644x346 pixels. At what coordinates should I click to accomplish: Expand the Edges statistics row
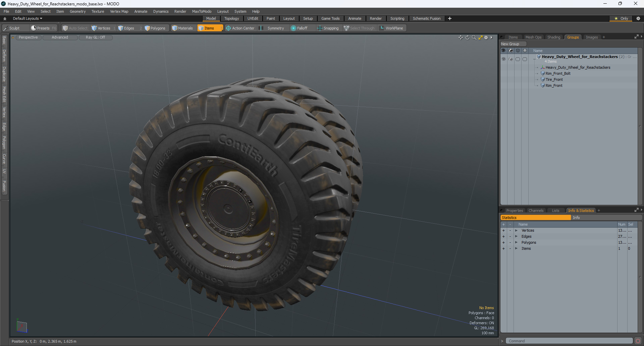516,236
